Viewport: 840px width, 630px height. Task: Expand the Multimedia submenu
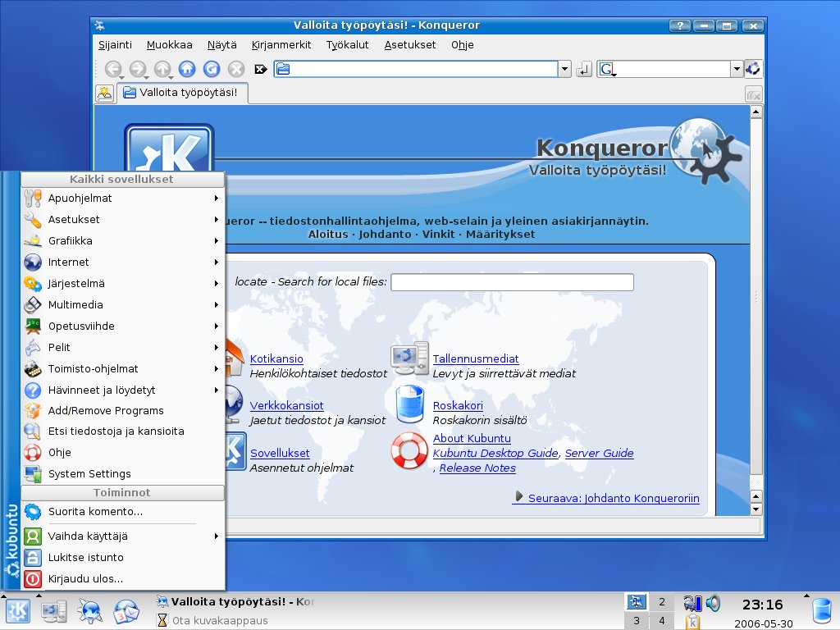point(123,305)
